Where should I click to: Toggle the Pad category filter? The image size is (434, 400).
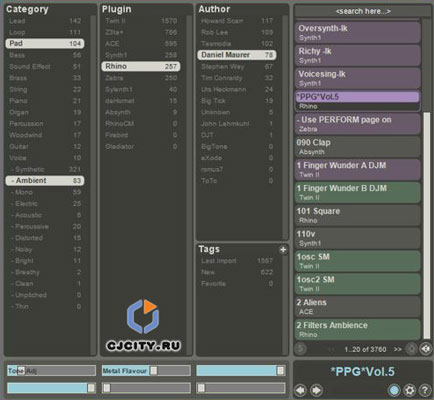pyautogui.click(x=45, y=44)
